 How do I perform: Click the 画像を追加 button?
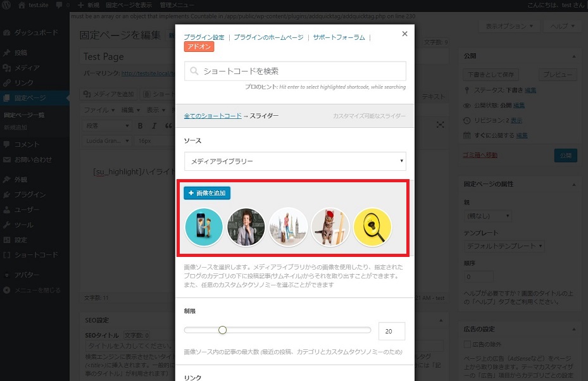207,193
